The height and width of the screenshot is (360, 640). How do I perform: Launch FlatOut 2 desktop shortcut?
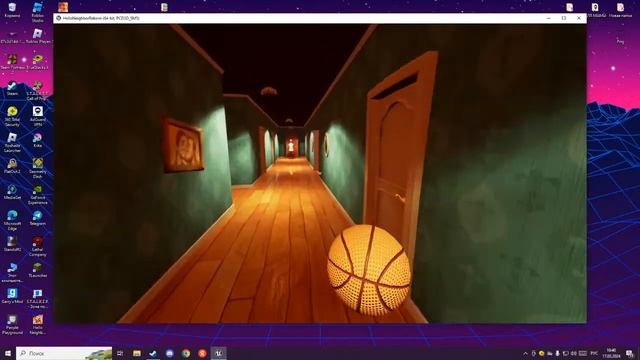tap(12, 166)
